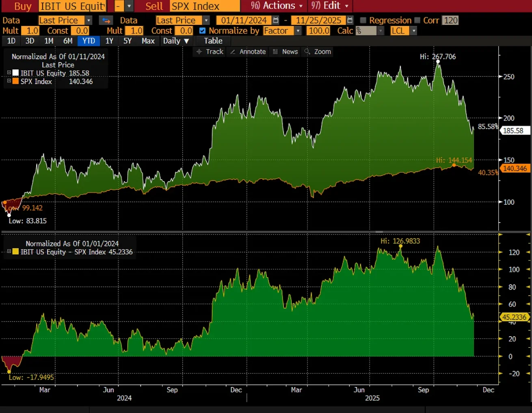
Task: Open the calendar icon beside 01/11/2024
Action: pos(276,20)
